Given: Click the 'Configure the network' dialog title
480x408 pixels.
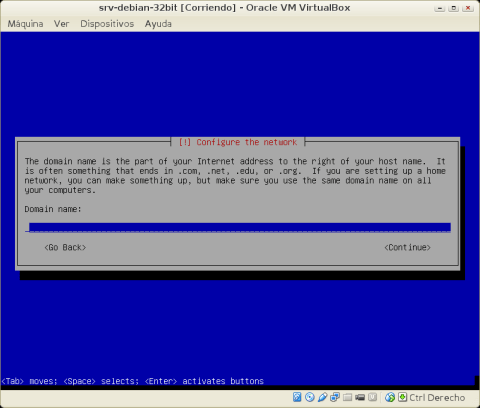Looking at the screenshot, I should (x=238, y=142).
